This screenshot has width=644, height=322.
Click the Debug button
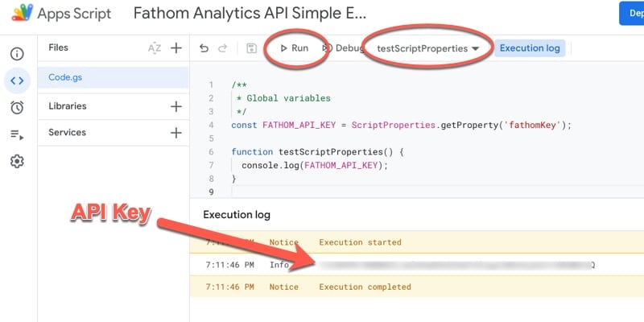(x=344, y=48)
